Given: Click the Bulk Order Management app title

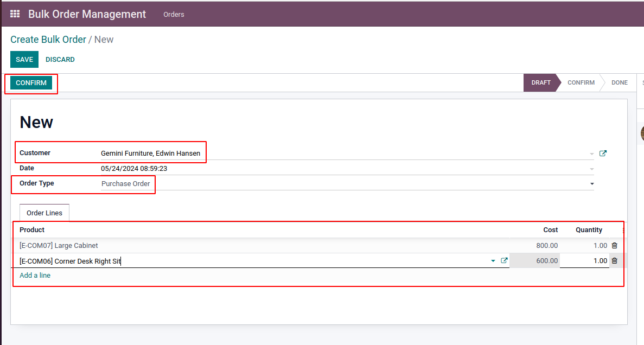Looking at the screenshot, I should [x=87, y=14].
